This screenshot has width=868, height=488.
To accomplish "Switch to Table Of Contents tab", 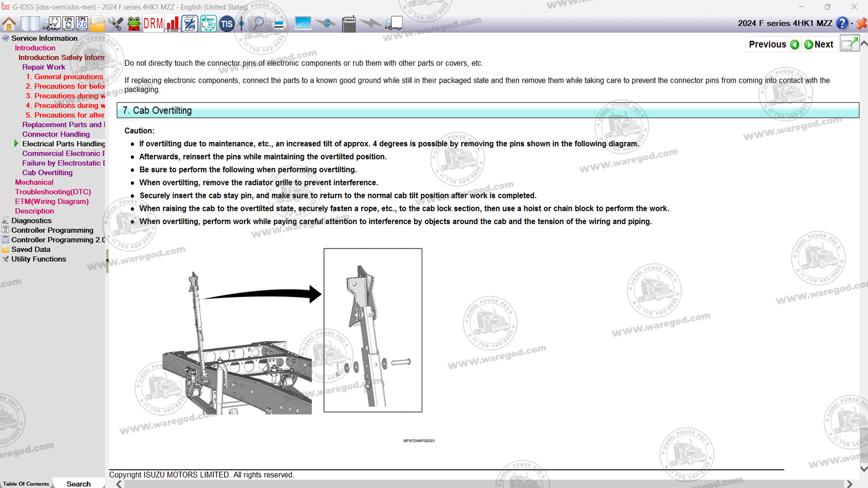I will pos(26,483).
